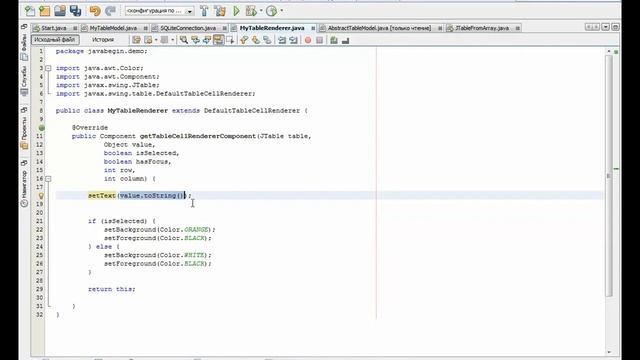Open the Файлы side panel
The width and height of the screenshot is (640, 360).
tap(24, 47)
